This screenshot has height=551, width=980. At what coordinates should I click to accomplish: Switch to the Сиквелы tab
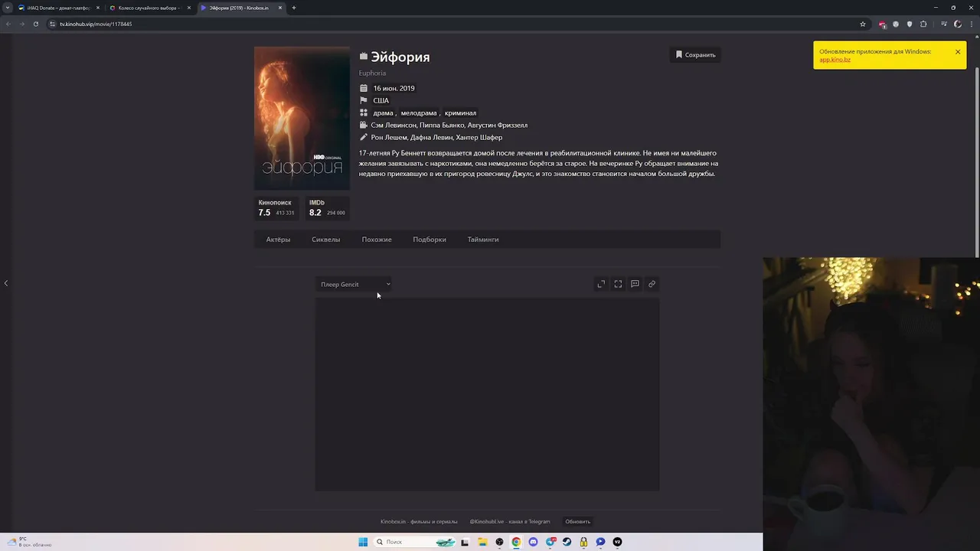[325, 240]
